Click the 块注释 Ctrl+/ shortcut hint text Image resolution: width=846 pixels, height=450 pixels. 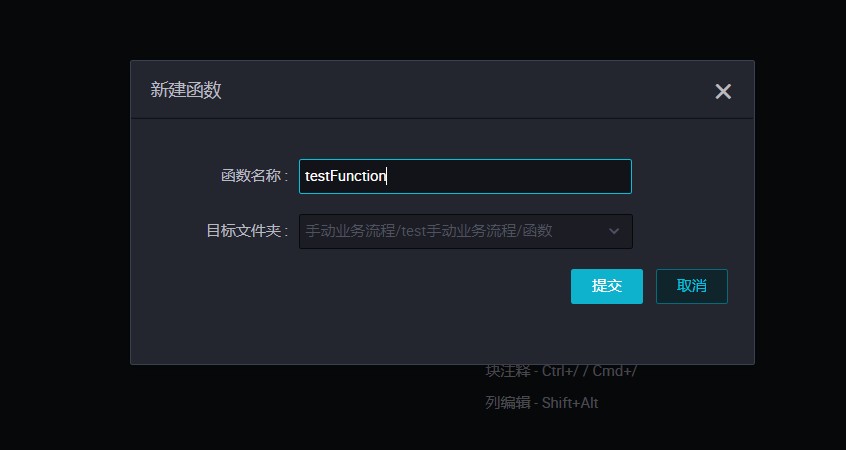click(x=561, y=371)
